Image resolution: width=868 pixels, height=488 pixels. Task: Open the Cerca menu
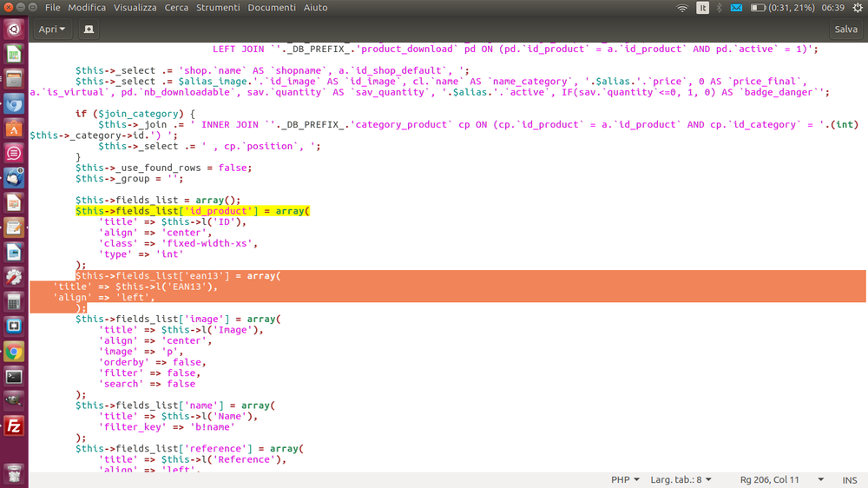(x=176, y=8)
